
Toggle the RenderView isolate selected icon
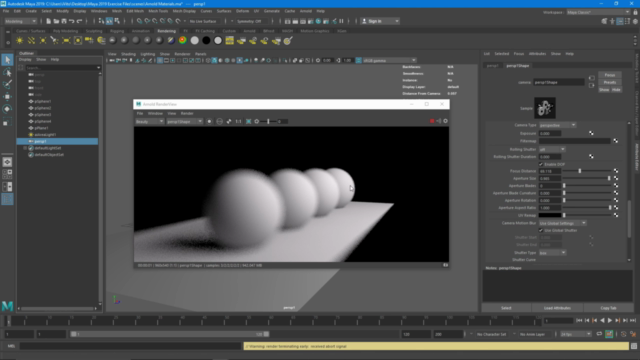coord(209,122)
